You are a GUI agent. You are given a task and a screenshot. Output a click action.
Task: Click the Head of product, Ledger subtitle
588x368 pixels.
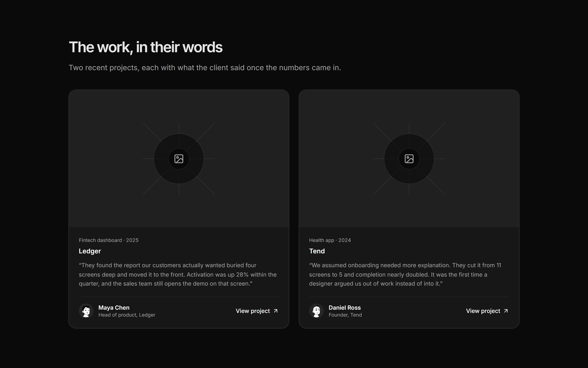(127, 315)
